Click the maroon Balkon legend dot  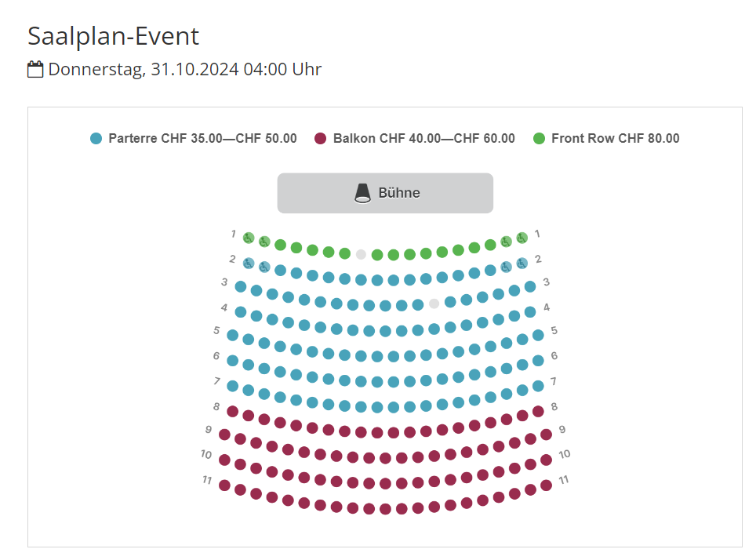pos(320,139)
